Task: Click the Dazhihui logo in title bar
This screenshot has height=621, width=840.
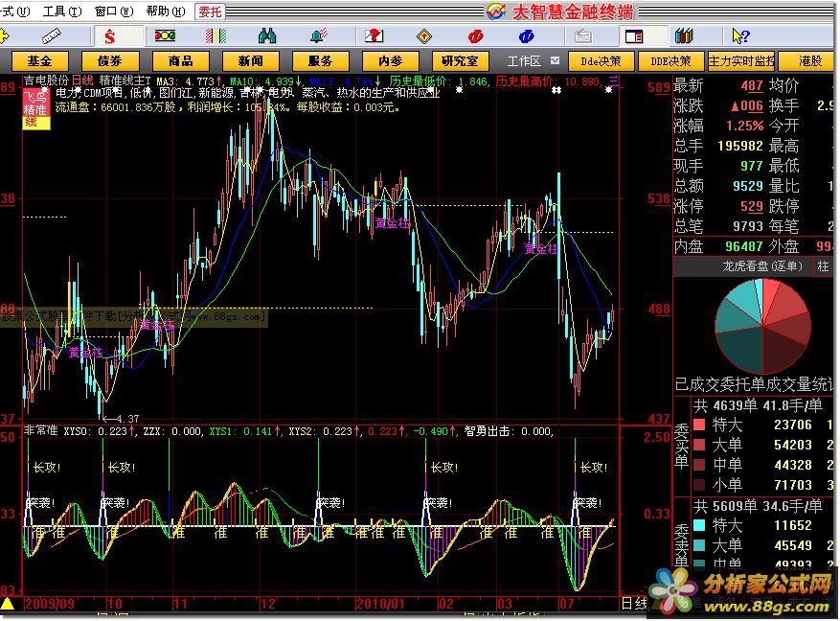Action: pyautogui.click(x=496, y=11)
